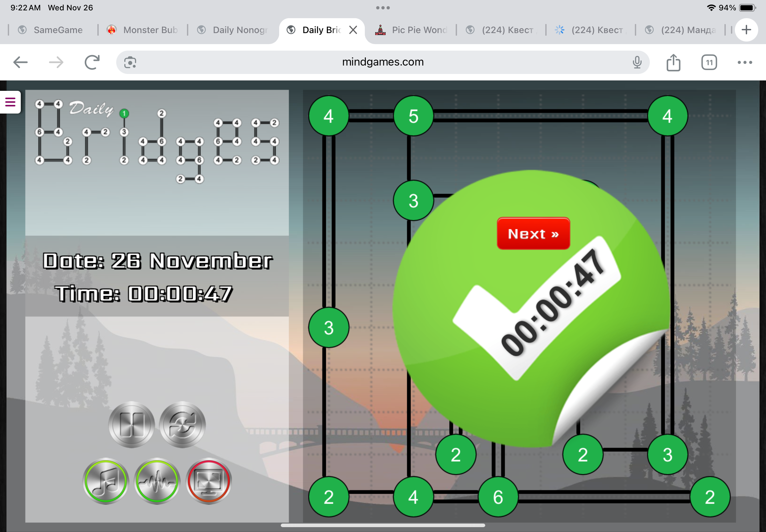Open the browser three-dot more menu
This screenshot has width=766, height=532.
[745, 62]
